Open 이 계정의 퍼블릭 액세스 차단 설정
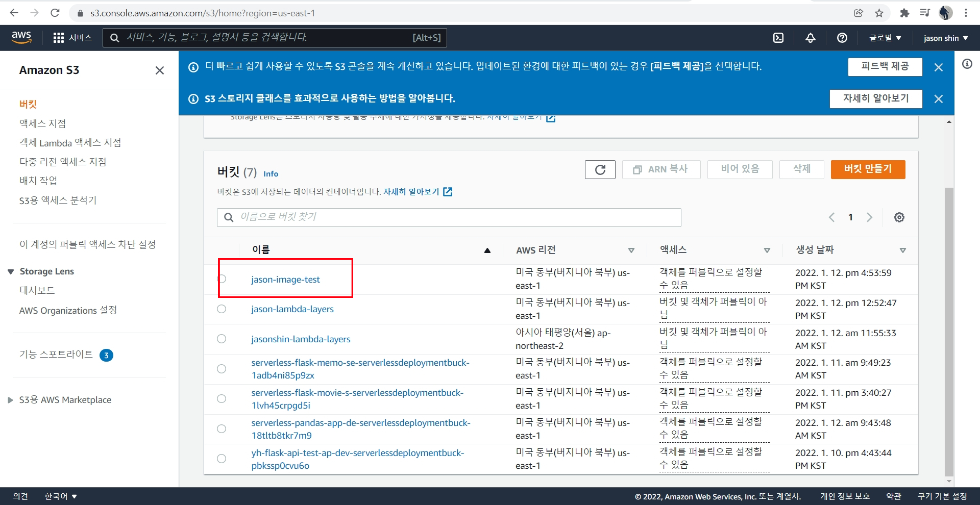 88,245
